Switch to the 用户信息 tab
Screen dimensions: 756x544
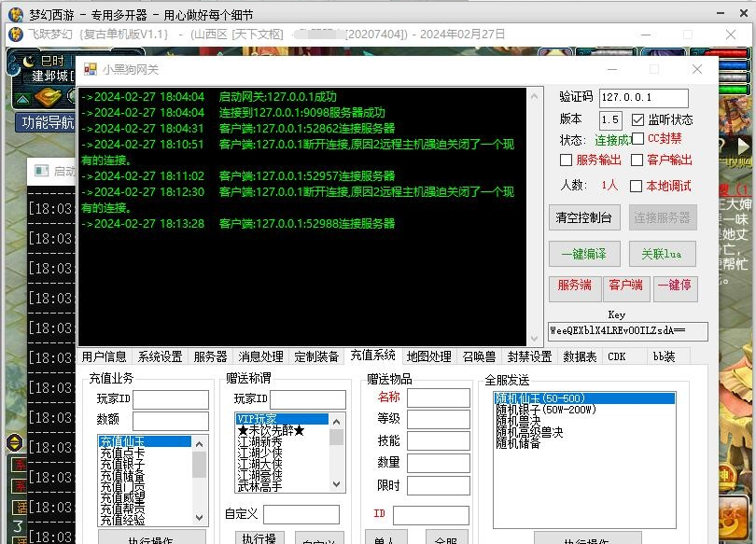pos(104,356)
